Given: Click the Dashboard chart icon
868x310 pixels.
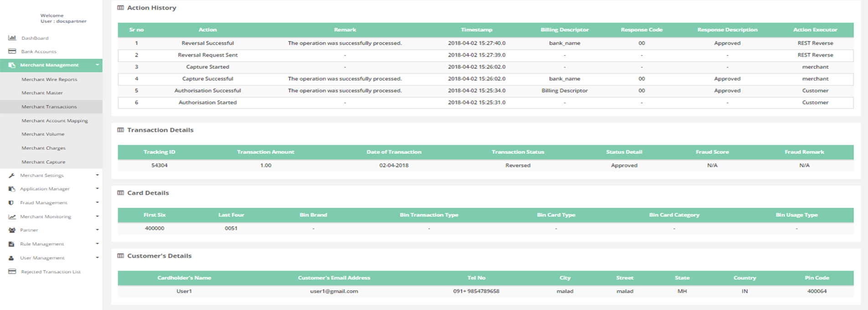Looking at the screenshot, I should [x=12, y=38].
